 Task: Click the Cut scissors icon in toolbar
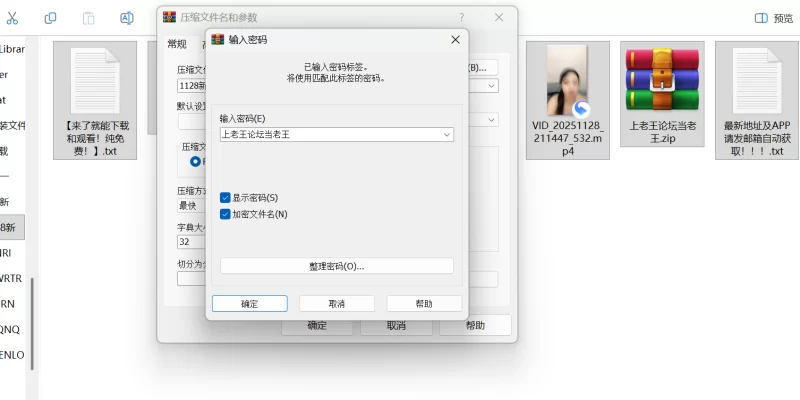tap(12, 18)
